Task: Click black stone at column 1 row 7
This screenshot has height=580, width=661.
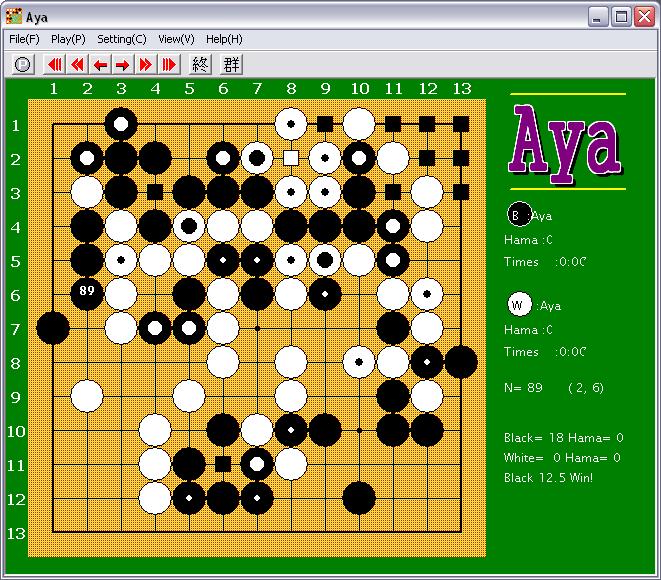Action: tap(53, 328)
